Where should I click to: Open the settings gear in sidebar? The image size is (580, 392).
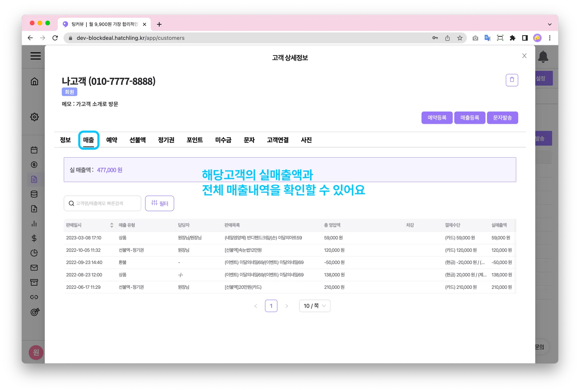[x=34, y=117]
